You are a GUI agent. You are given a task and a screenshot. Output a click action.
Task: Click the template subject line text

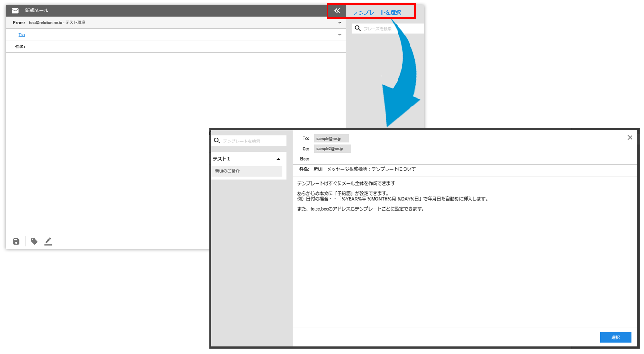tap(364, 169)
